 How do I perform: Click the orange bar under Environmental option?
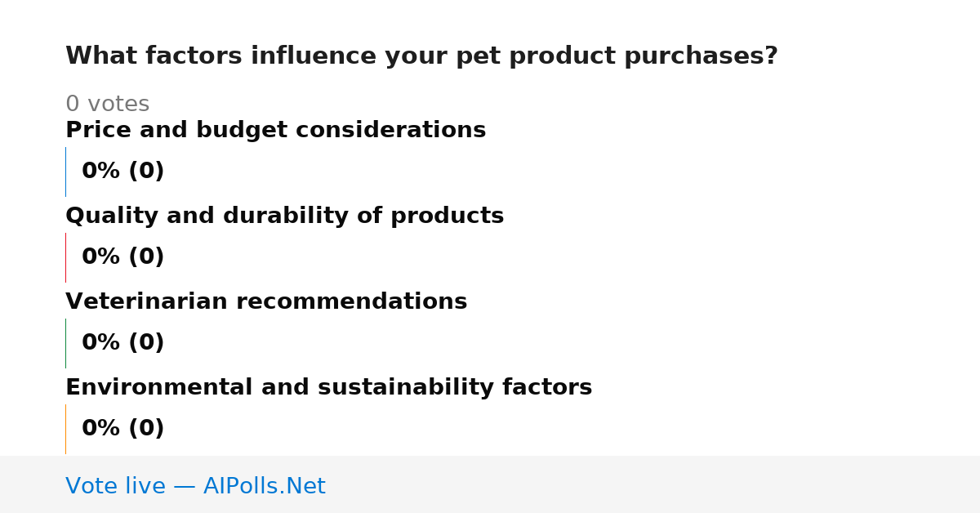[x=65, y=429]
